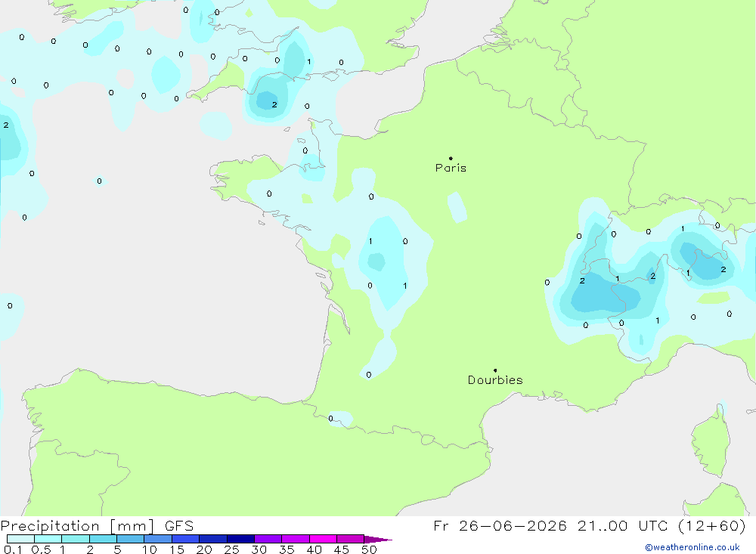The height and width of the screenshot is (554, 756).
Task: Click the 'Precipitation [mm]' title text
Action: (x=77, y=525)
